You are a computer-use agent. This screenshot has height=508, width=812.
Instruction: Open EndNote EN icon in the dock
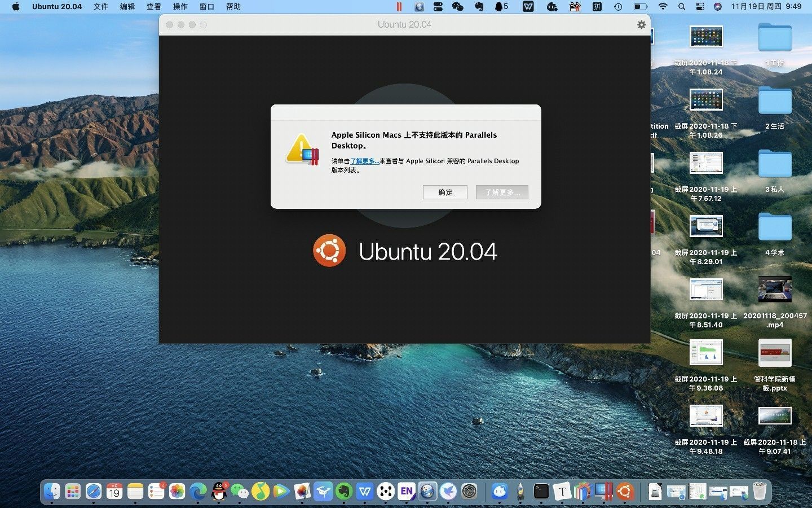pos(407,492)
